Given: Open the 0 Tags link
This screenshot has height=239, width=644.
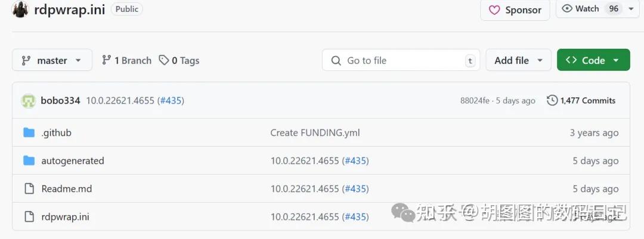Looking at the screenshot, I should (179, 60).
